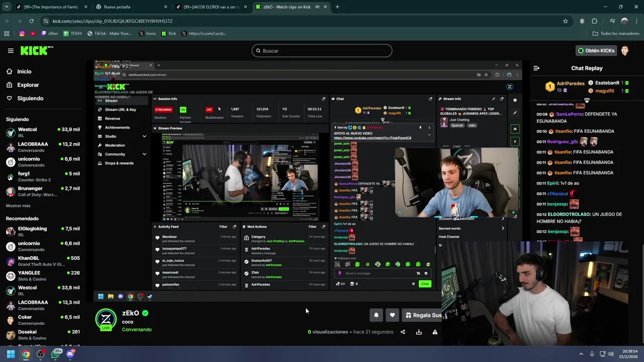Focus the Buscar search field

point(322,51)
